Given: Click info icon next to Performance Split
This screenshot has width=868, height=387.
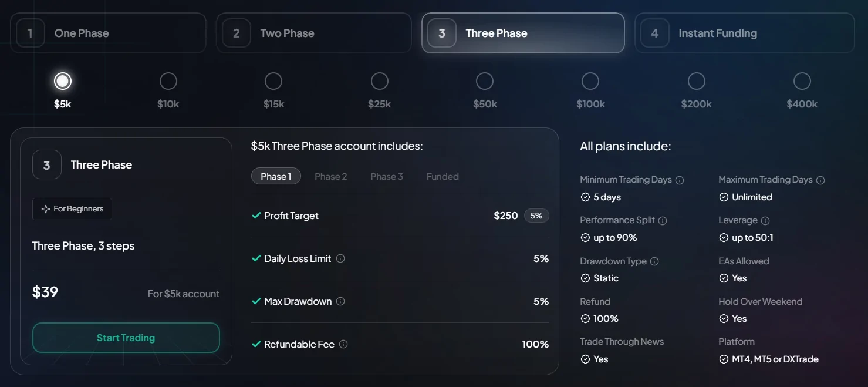Looking at the screenshot, I should 663,221.
